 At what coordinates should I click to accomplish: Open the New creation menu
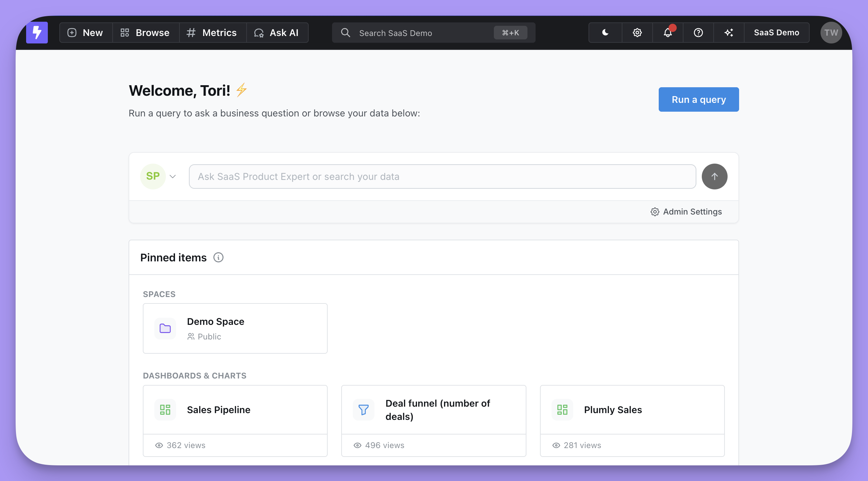86,33
